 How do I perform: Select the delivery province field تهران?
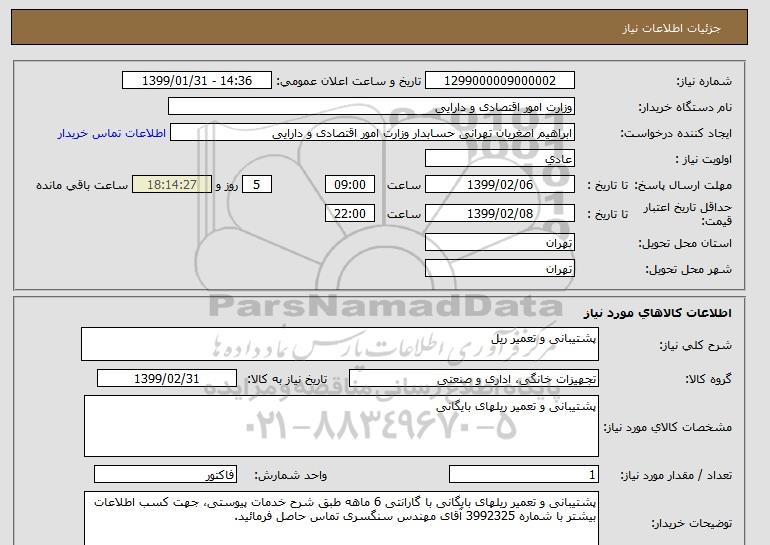(x=499, y=243)
